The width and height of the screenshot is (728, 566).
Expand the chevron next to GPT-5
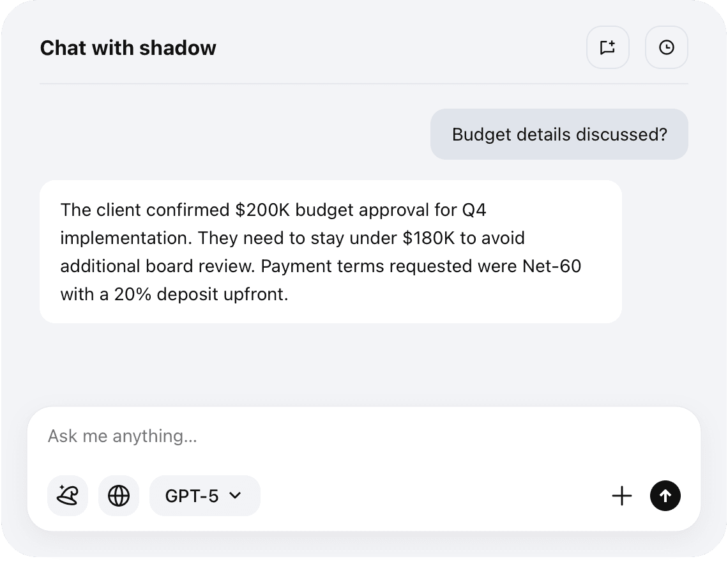coord(235,495)
